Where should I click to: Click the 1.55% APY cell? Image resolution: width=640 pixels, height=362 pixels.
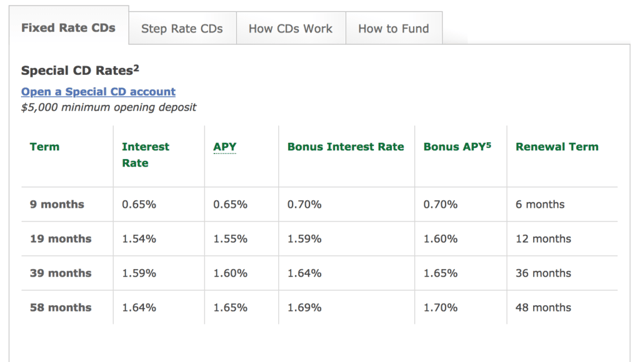point(230,239)
